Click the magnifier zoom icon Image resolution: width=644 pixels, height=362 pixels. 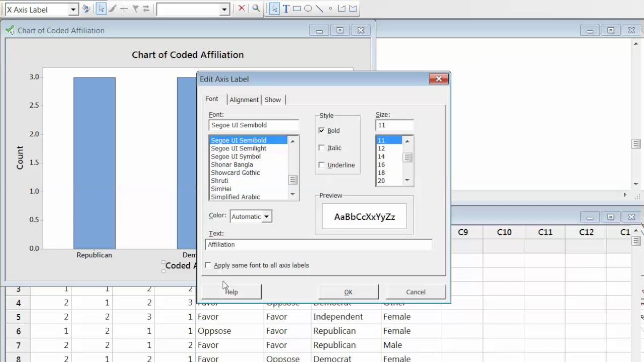(x=256, y=9)
